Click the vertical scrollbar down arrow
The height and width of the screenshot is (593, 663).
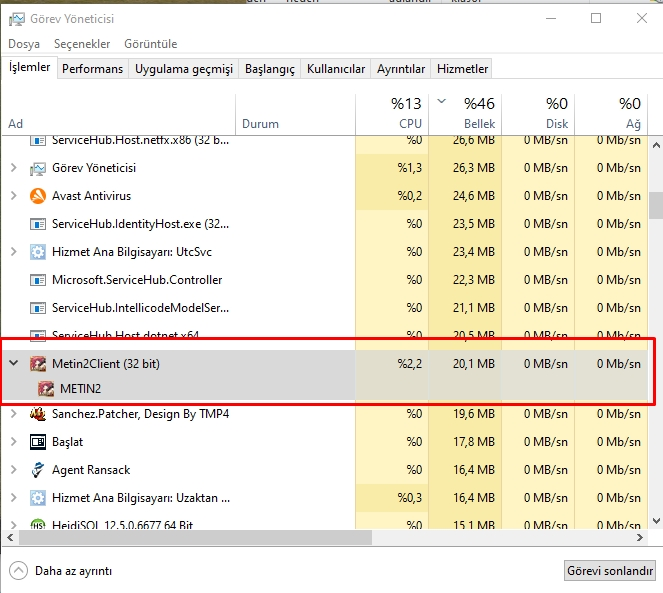click(656, 521)
